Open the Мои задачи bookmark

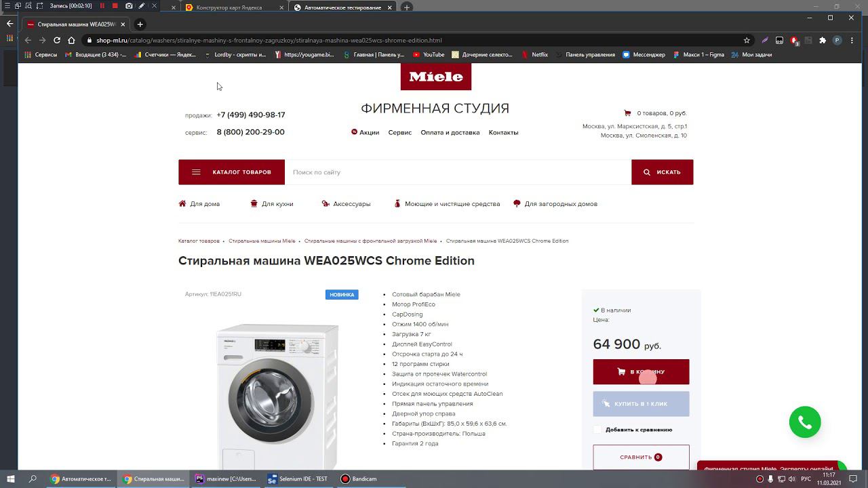(751, 55)
